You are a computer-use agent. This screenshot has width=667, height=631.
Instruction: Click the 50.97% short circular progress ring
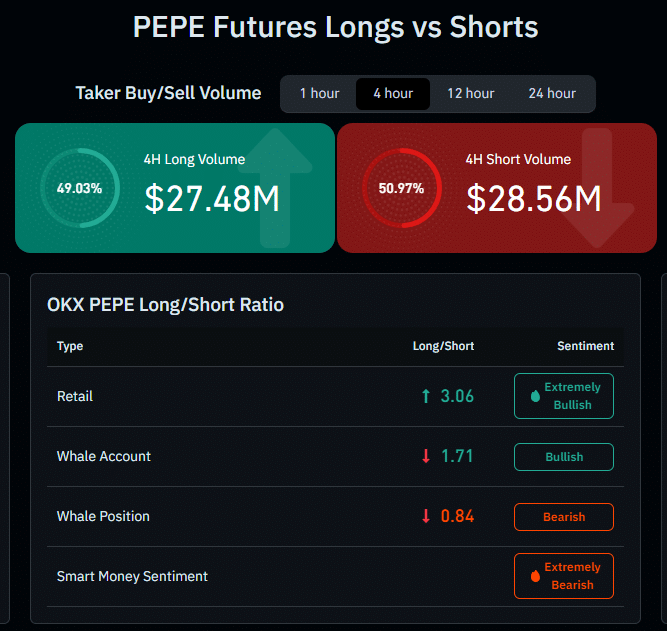pos(401,188)
